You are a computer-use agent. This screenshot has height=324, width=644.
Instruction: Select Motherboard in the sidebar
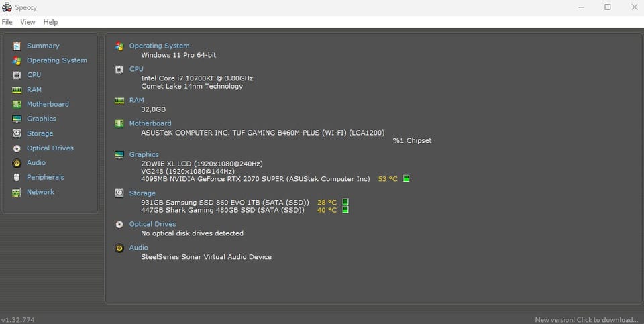point(48,104)
